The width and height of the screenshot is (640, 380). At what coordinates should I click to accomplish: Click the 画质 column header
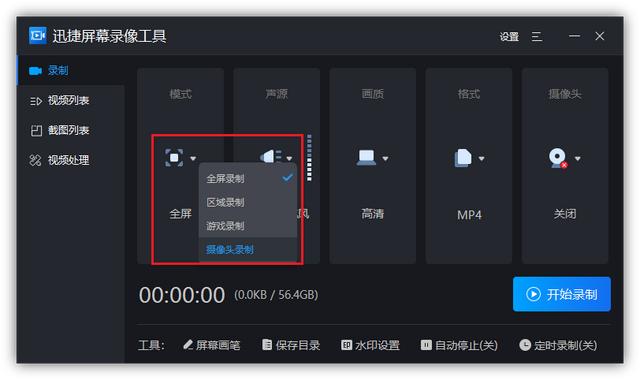click(x=373, y=94)
